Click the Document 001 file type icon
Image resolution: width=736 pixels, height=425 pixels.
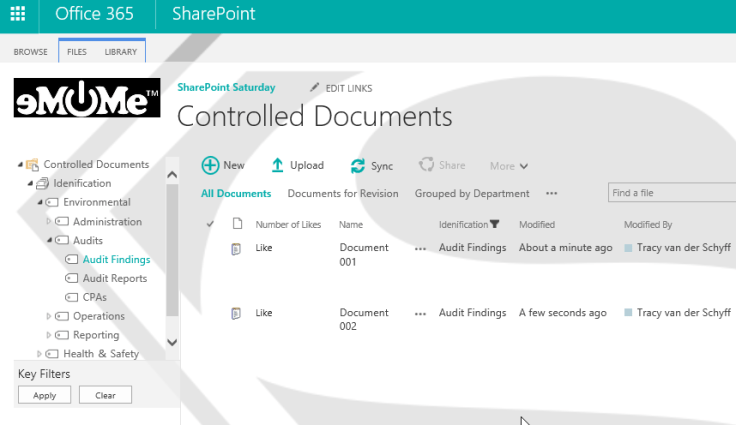click(236, 248)
